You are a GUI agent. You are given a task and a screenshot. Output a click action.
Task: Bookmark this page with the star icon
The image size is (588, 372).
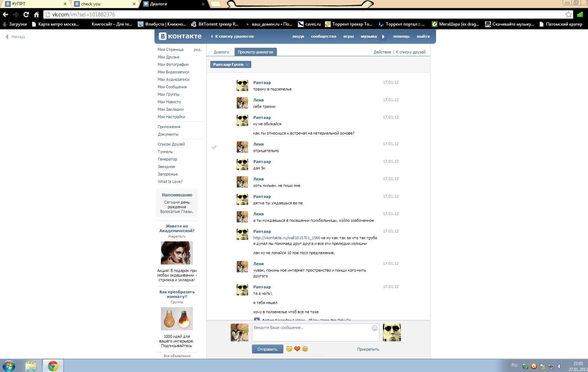(569, 15)
